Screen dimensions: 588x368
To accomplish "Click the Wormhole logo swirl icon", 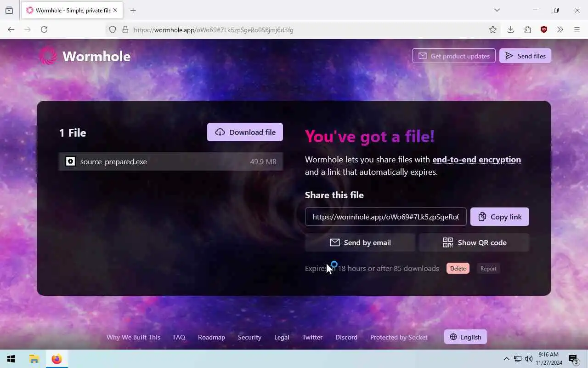I will click(x=48, y=56).
